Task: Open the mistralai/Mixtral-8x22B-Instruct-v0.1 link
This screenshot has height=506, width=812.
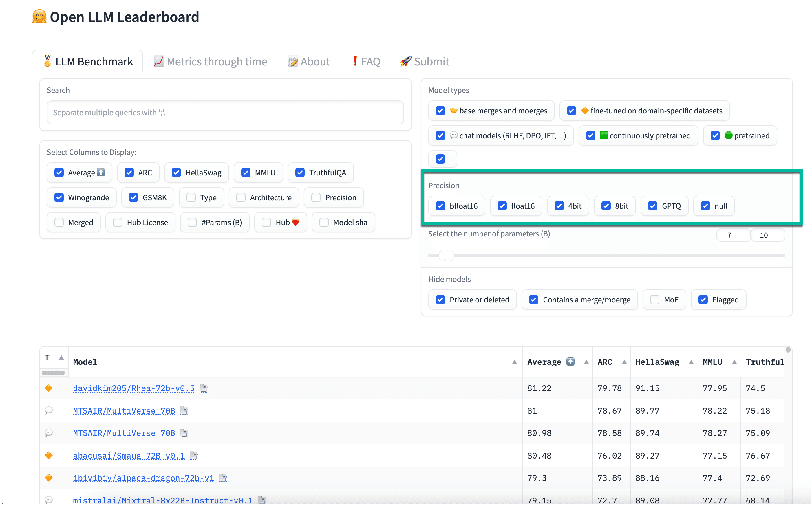Action: pyautogui.click(x=163, y=500)
